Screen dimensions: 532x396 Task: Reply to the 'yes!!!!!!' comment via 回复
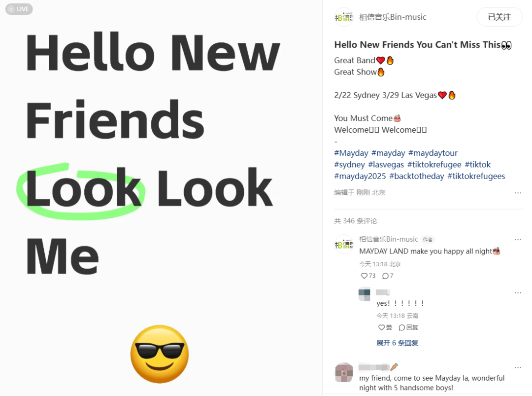[x=408, y=327]
